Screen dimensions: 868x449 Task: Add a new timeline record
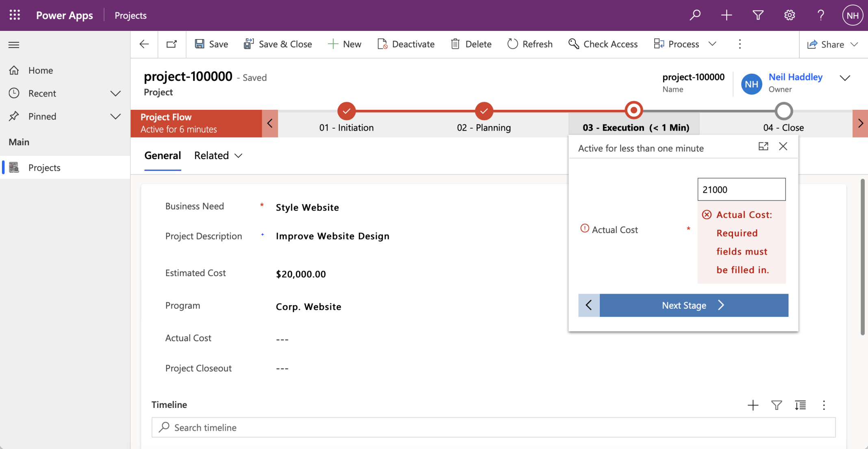[753, 405]
